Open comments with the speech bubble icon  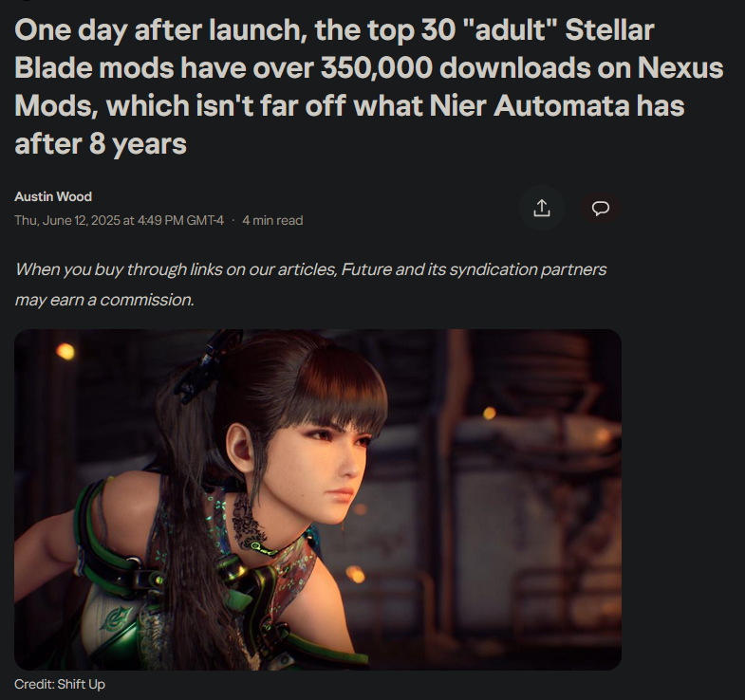coord(601,208)
